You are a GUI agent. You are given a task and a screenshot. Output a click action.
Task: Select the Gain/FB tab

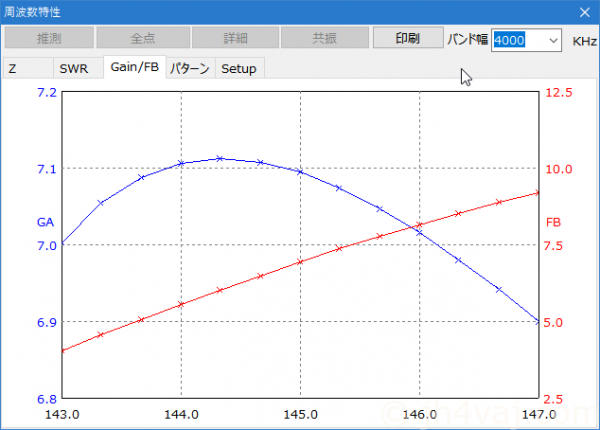click(x=134, y=67)
